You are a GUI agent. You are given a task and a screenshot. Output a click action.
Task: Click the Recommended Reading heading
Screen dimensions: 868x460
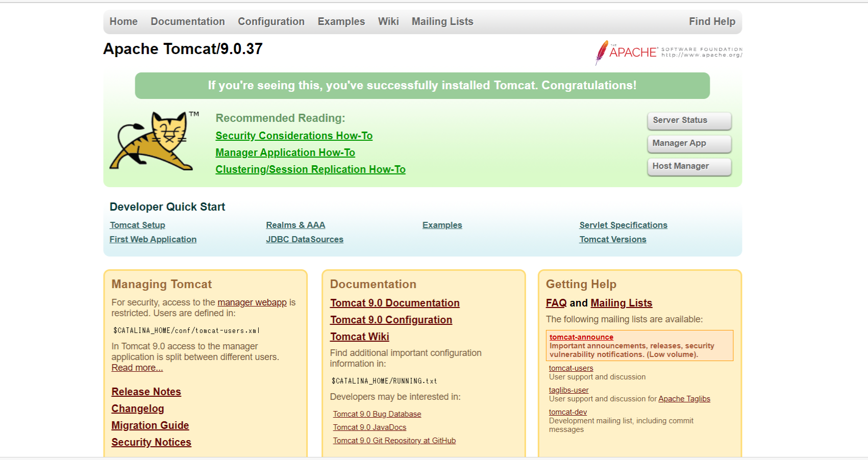(x=280, y=118)
